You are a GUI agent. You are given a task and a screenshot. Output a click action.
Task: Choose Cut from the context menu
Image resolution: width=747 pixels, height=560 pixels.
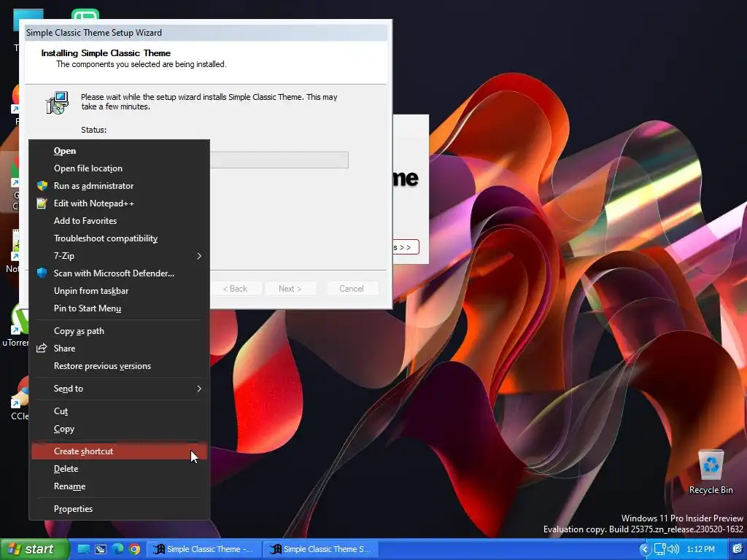tap(119, 411)
